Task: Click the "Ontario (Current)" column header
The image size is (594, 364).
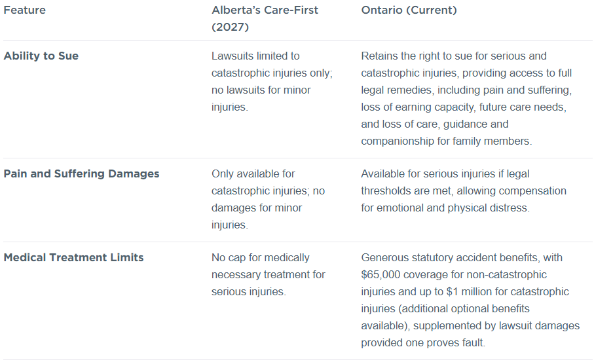Action: coord(409,10)
